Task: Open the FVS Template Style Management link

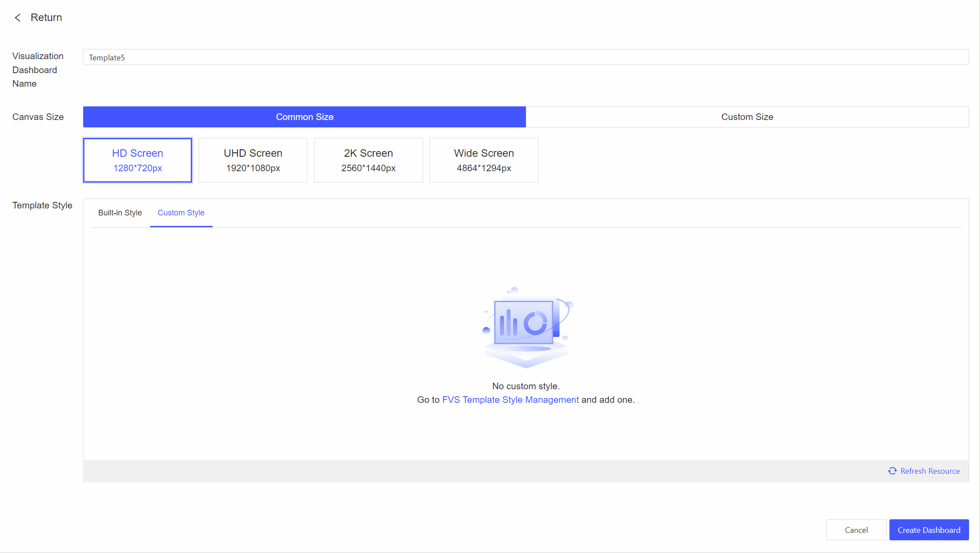Action: point(511,400)
